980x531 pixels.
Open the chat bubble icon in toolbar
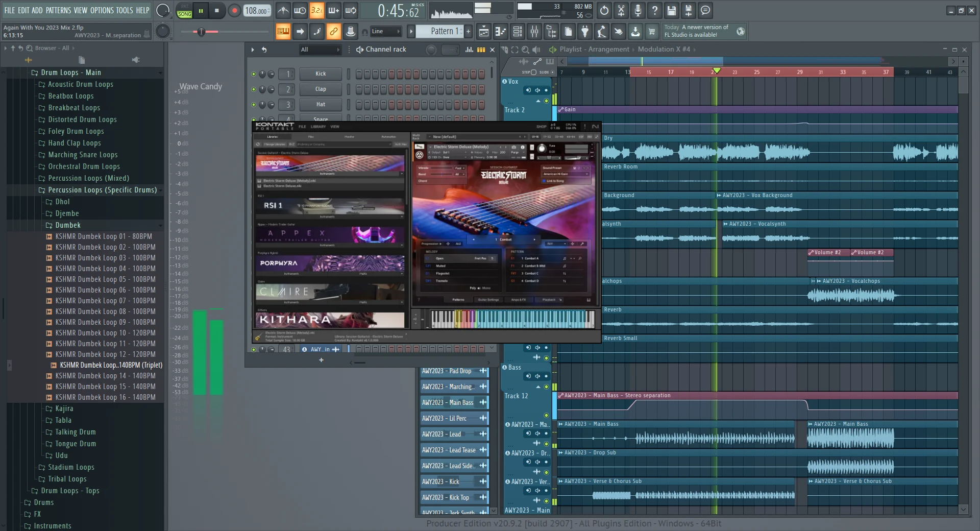705,10
